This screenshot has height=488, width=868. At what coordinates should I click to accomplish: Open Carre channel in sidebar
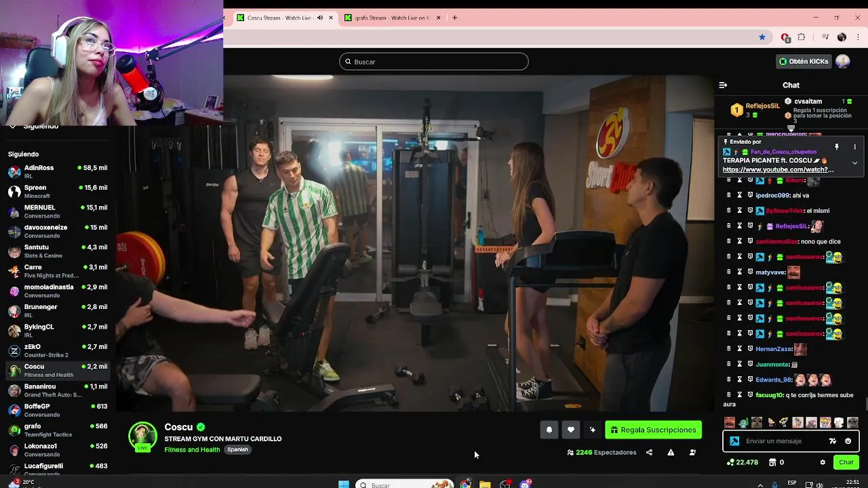click(x=58, y=271)
